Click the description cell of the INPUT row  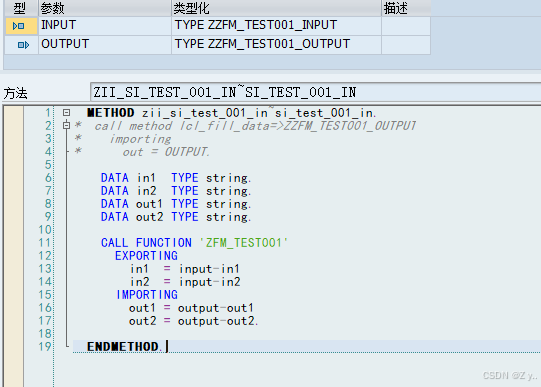pos(406,26)
